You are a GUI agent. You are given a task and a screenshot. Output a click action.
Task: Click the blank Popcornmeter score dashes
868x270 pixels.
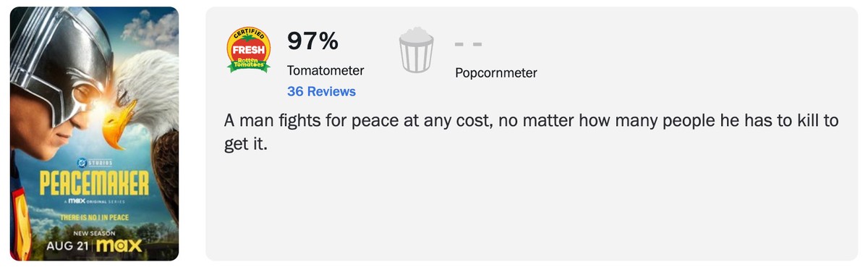tap(469, 43)
